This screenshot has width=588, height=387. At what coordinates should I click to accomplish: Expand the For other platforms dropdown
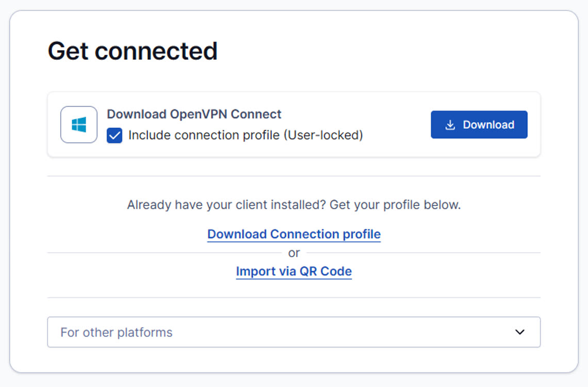pos(293,332)
